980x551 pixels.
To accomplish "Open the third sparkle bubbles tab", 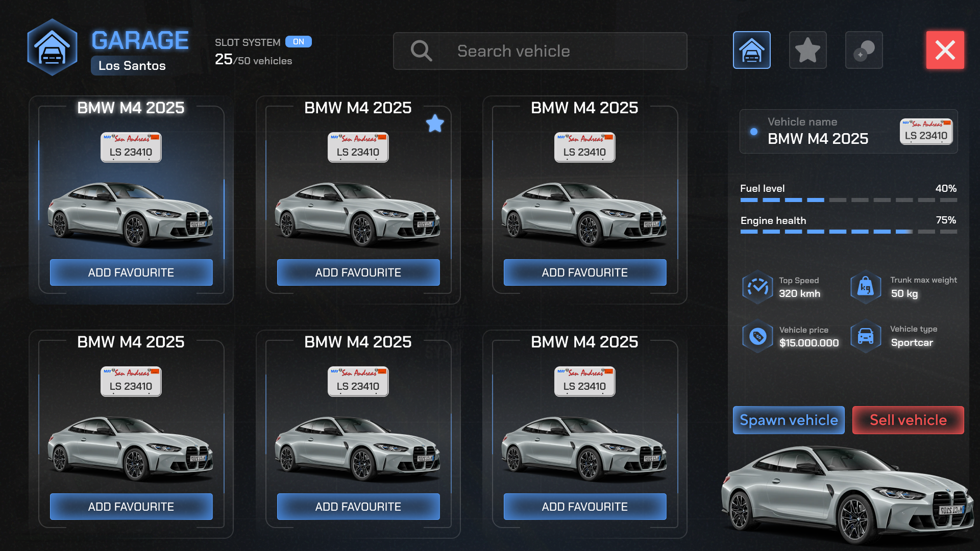I will click(864, 50).
